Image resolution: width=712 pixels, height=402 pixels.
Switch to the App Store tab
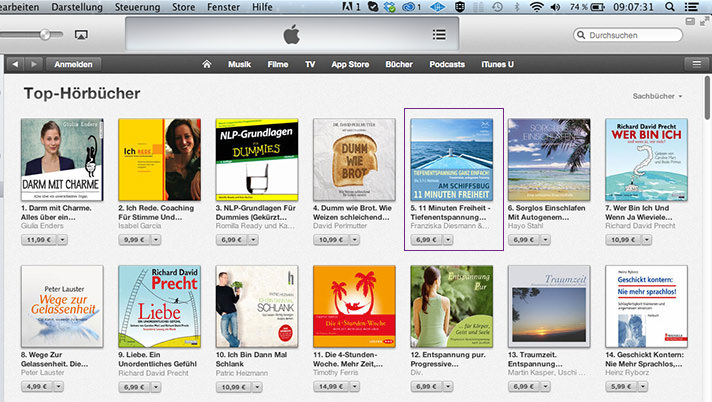click(350, 64)
